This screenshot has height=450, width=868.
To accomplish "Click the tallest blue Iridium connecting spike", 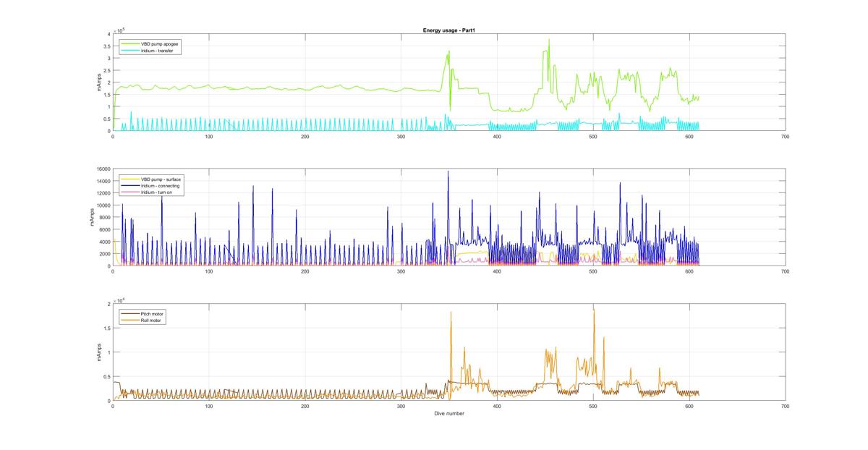I will (x=448, y=172).
